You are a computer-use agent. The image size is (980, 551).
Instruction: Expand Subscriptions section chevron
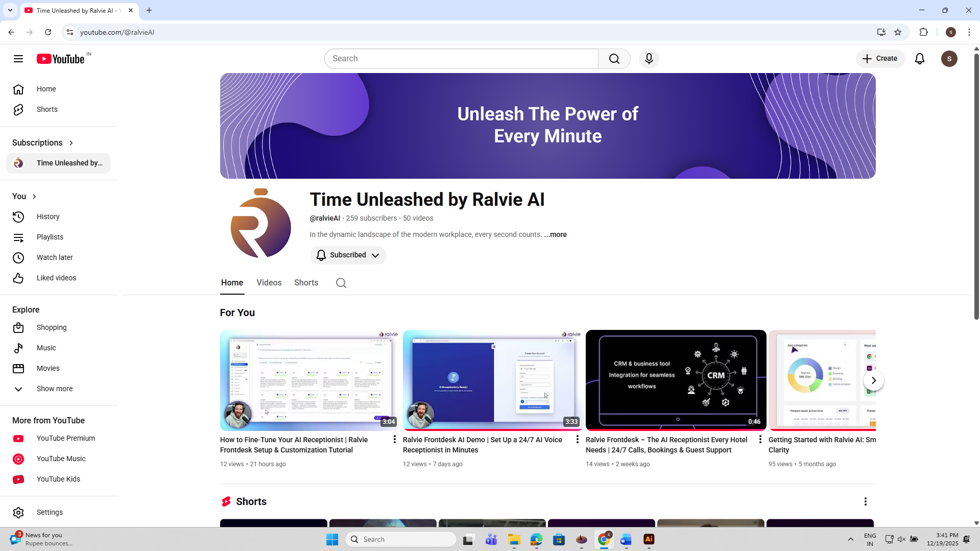71,143
